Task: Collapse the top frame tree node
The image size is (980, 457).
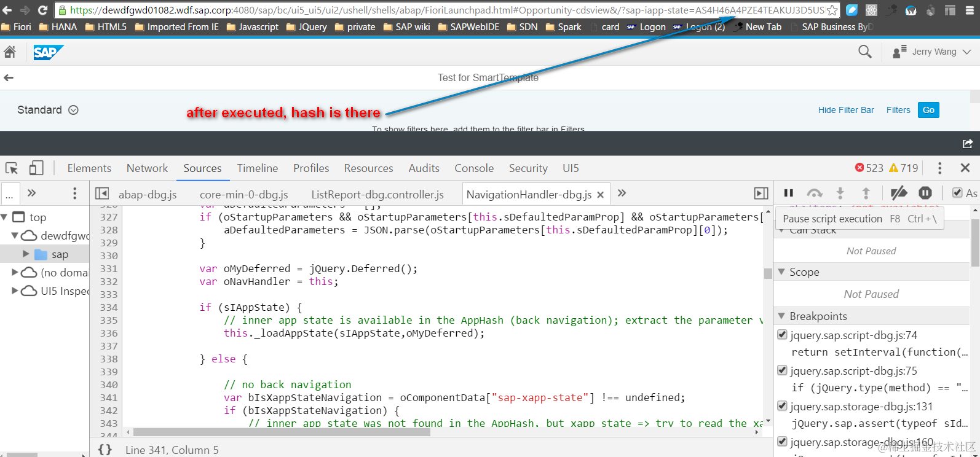Action: tap(4, 217)
